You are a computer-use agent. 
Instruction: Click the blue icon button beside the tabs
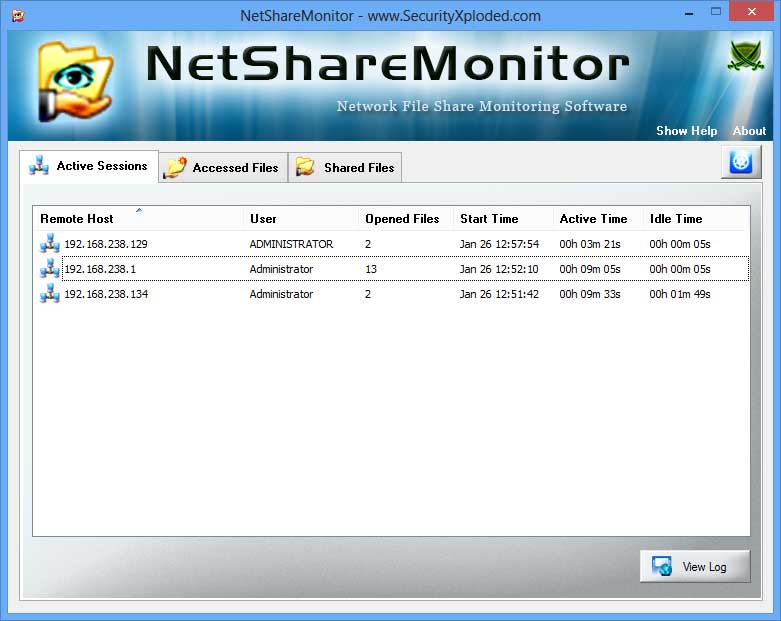741,162
